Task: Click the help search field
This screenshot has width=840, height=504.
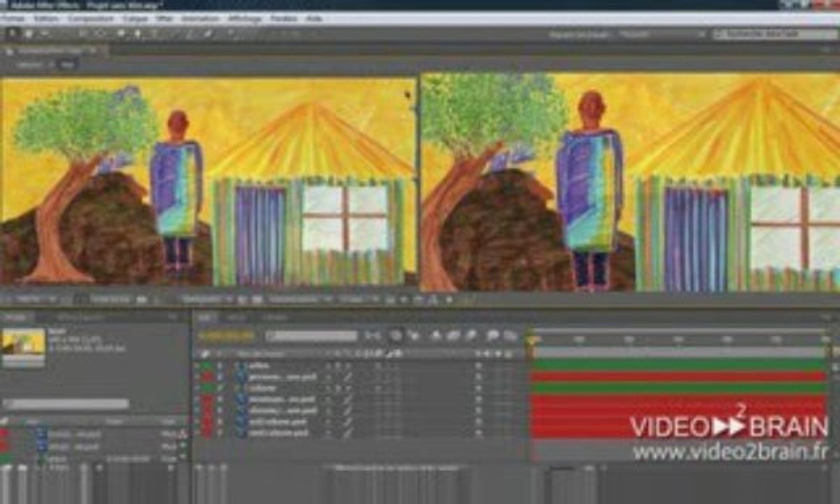Action: click(x=775, y=34)
